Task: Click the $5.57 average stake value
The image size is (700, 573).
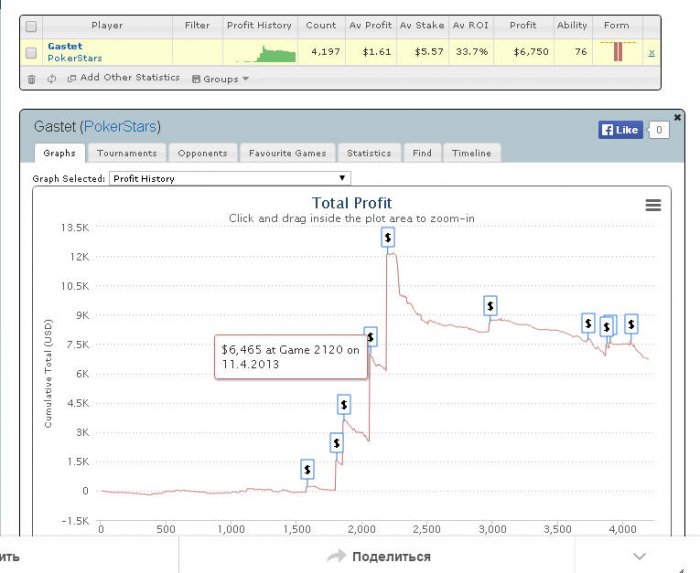Action: pos(429,52)
